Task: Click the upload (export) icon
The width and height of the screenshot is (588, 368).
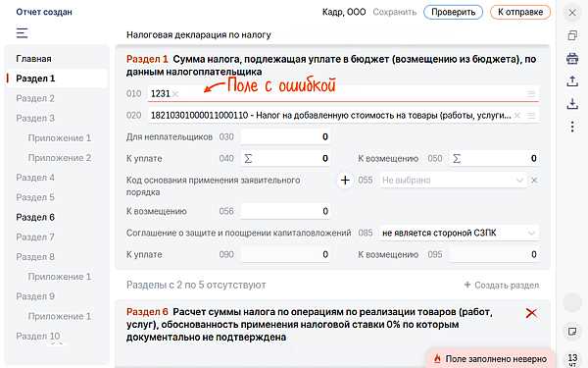Action: (572, 81)
